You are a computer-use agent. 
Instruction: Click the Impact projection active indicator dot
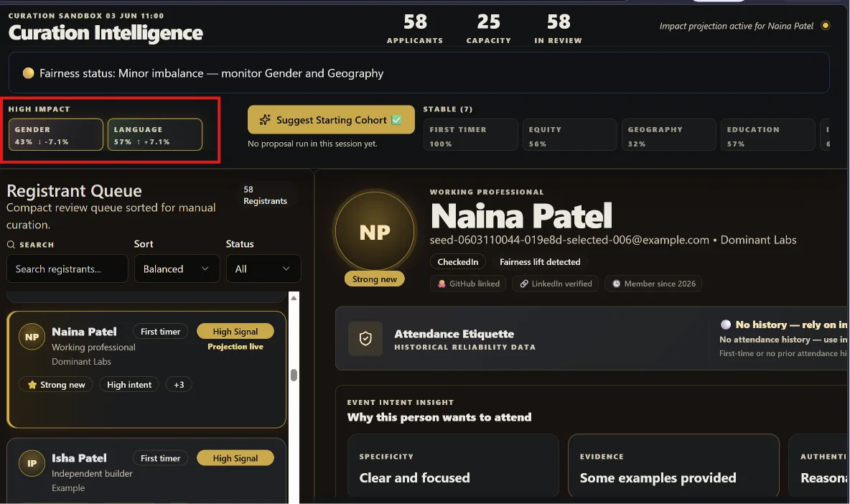(825, 25)
